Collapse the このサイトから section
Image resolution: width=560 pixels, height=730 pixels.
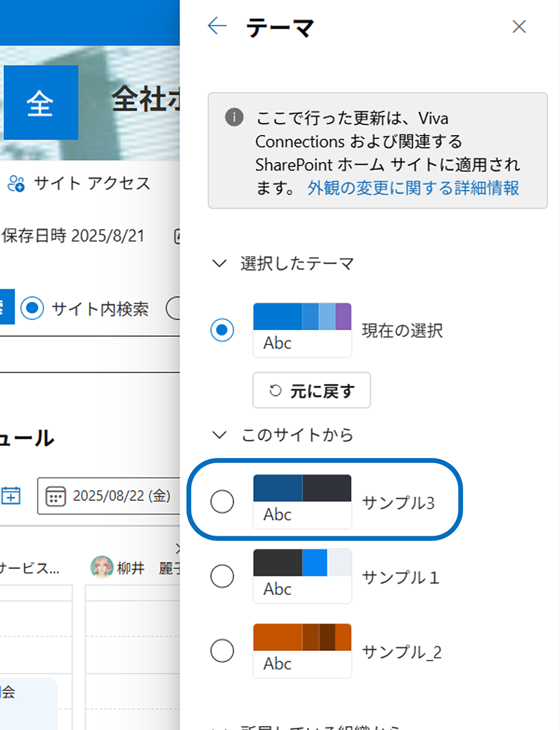click(218, 435)
